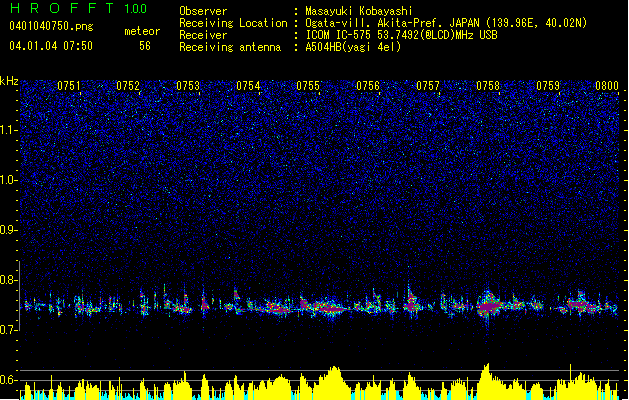Viewport: 629px width, 400px height.
Task: Click the yellow power peak after 0755
Action: [334, 382]
